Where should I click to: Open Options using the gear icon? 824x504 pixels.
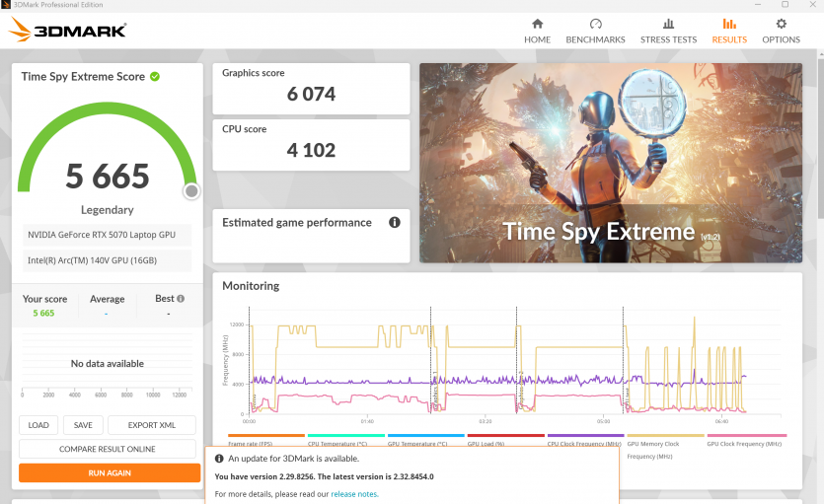(x=781, y=24)
